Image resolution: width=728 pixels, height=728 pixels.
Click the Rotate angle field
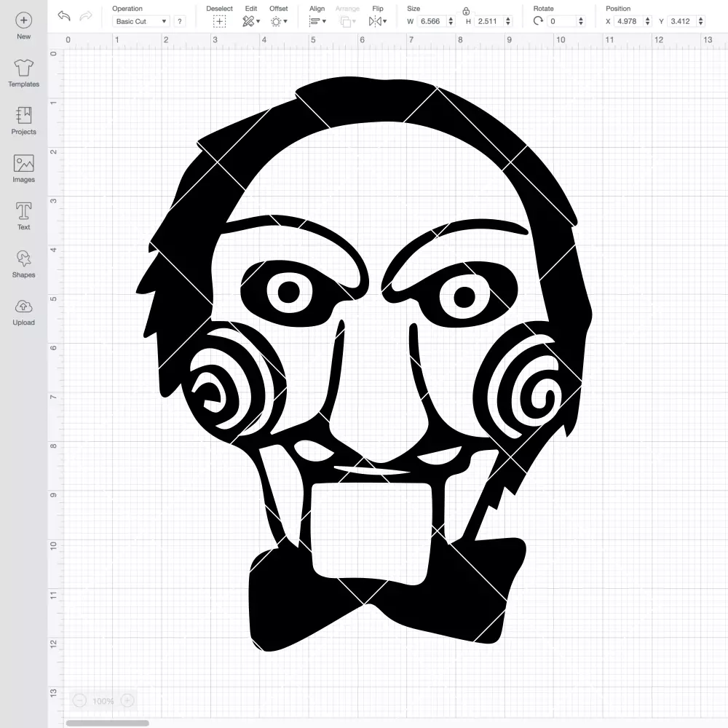coord(562,21)
